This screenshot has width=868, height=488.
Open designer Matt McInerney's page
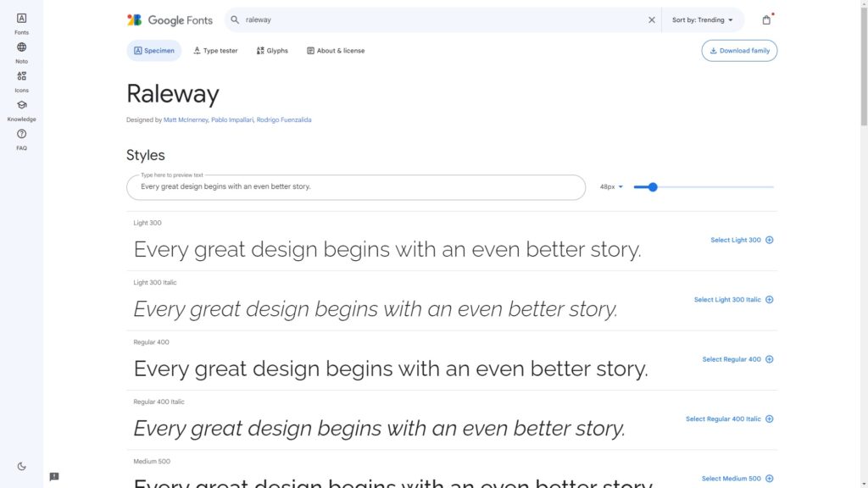coord(187,119)
